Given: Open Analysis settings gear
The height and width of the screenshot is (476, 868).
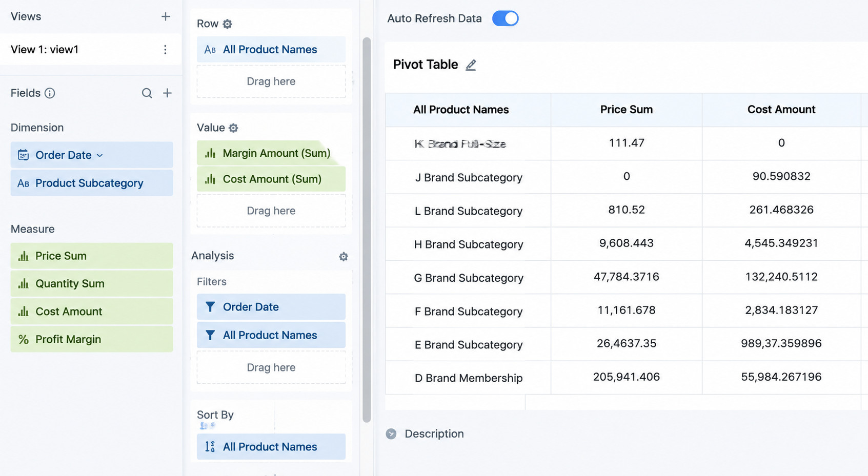Looking at the screenshot, I should coord(344,257).
